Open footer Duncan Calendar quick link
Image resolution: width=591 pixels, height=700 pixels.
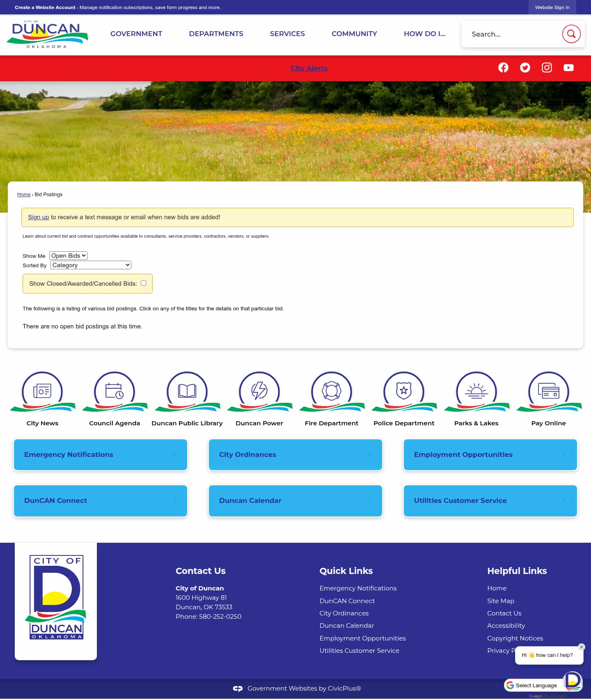point(346,626)
